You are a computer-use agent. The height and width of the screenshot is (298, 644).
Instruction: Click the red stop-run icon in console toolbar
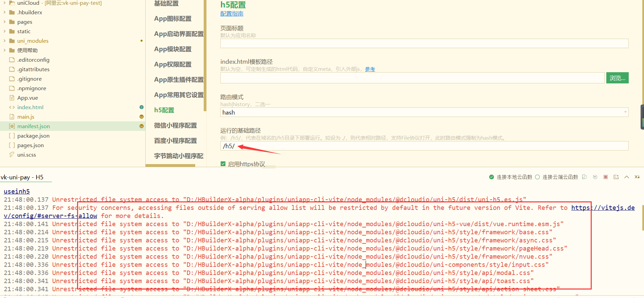click(x=606, y=177)
